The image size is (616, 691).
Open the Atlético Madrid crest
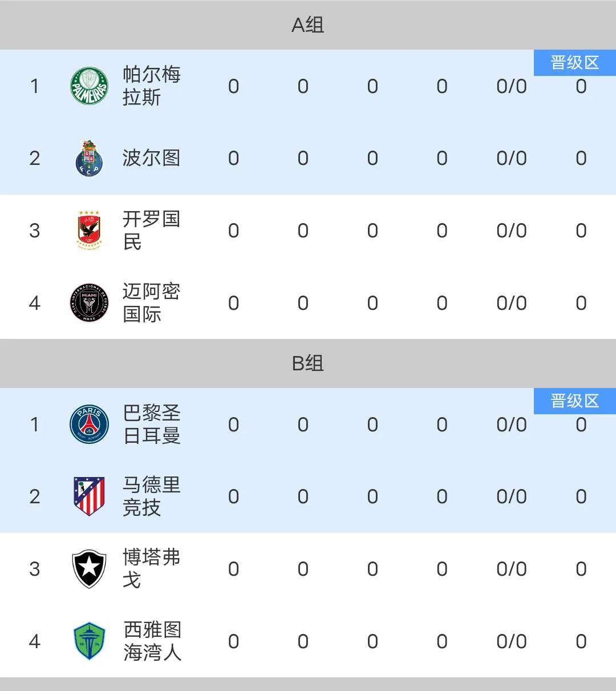[89, 496]
